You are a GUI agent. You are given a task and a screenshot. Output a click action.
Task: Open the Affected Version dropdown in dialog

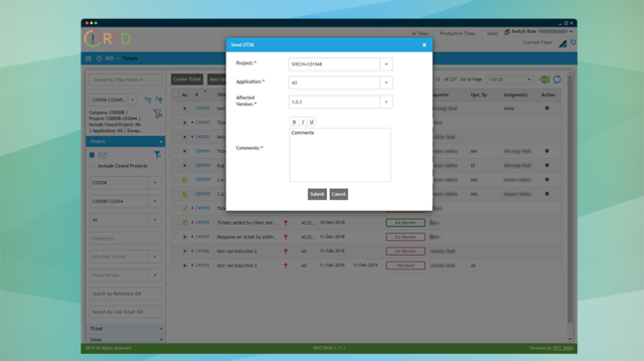tap(386, 102)
